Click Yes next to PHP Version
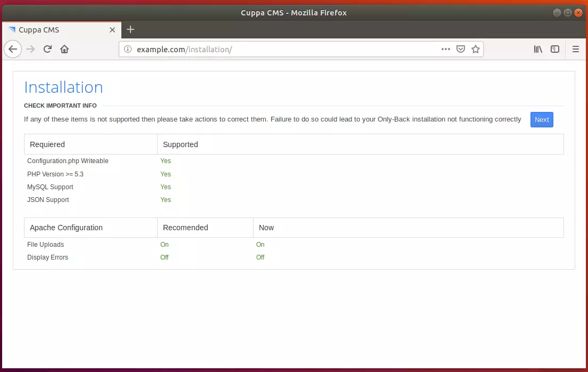The height and width of the screenshot is (372, 588). (165, 174)
